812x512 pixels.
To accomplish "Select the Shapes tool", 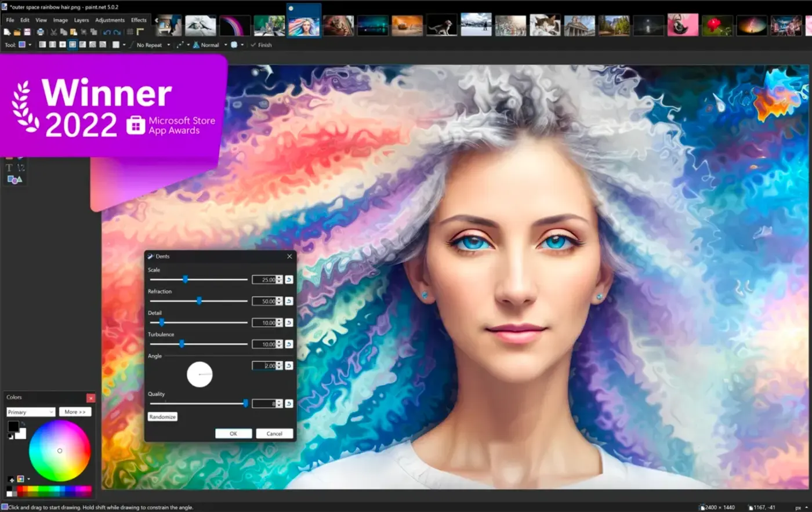I will click(14, 180).
